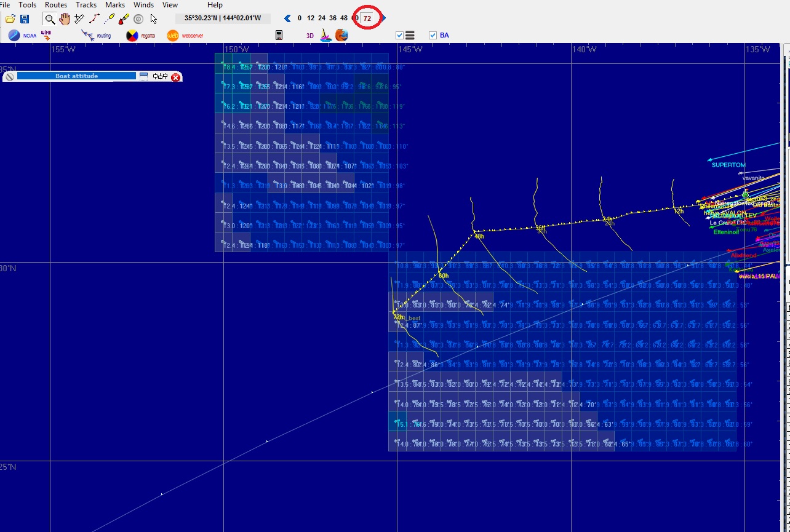Step forward with the right blue arrow

pyautogui.click(x=383, y=18)
